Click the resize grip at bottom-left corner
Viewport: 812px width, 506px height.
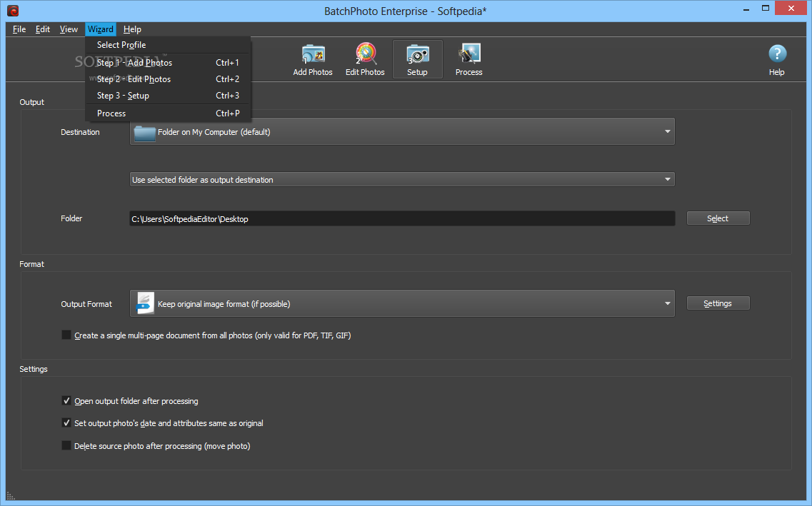pyautogui.click(x=11, y=496)
